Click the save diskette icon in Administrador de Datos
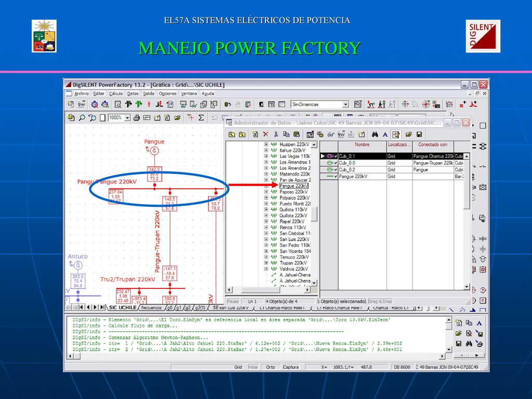The image size is (532, 399). (419, 135)
